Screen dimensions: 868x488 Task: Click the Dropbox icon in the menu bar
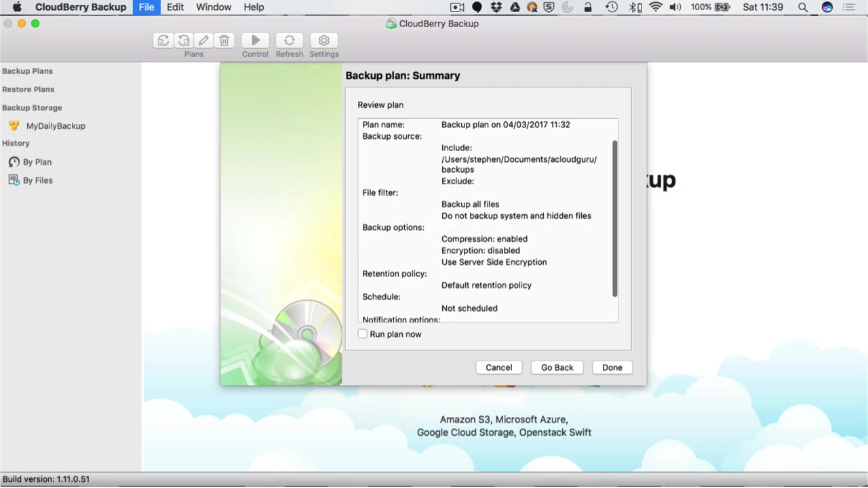496,7
